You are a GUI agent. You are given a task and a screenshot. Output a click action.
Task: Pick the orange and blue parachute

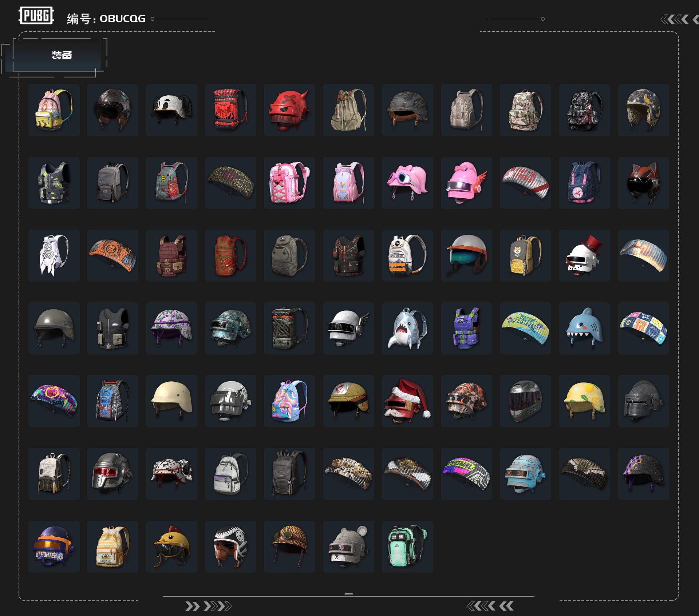click(113, 255)
